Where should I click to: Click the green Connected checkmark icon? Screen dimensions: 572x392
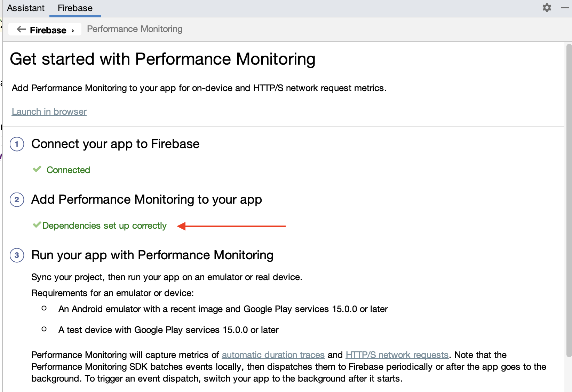click(x=37, y=169)
